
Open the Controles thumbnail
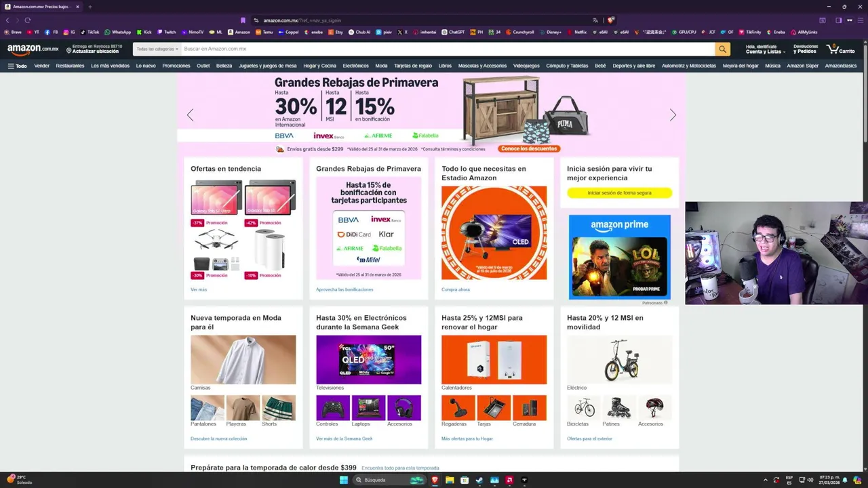pyautogui.click(x=333, y=407)
